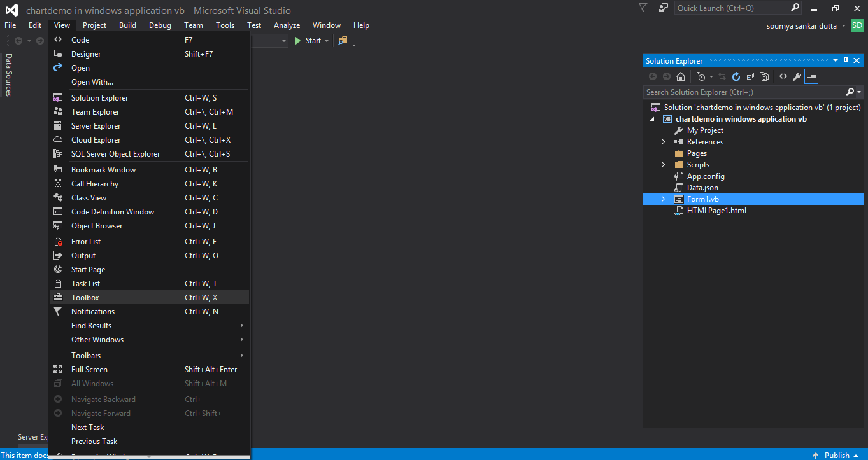Click the Home icon in Solution Explorer
This screenshot has height=460, width=868.
(681, 76)
